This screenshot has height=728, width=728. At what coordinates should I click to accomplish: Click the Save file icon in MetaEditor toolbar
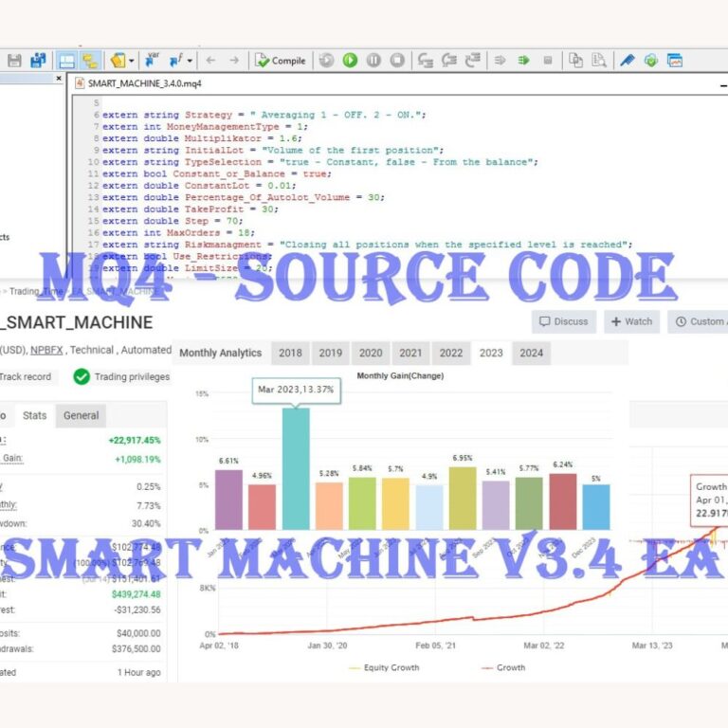point(14,61)
